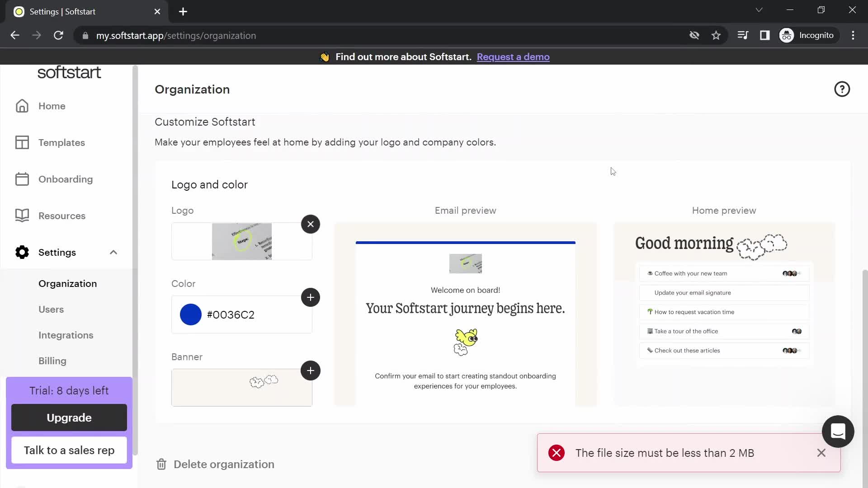Add a banner image upload
Screen dimensions: 868x488
point(311,370)
